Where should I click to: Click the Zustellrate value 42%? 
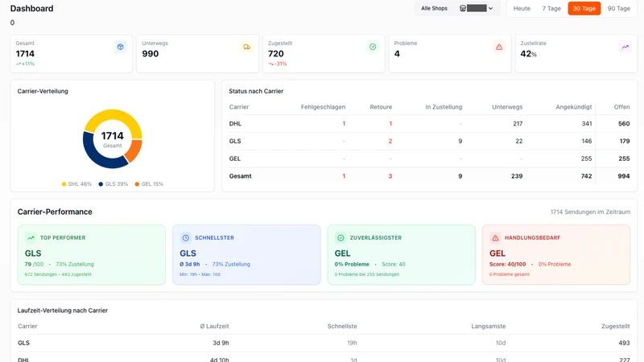coord(528,54)
